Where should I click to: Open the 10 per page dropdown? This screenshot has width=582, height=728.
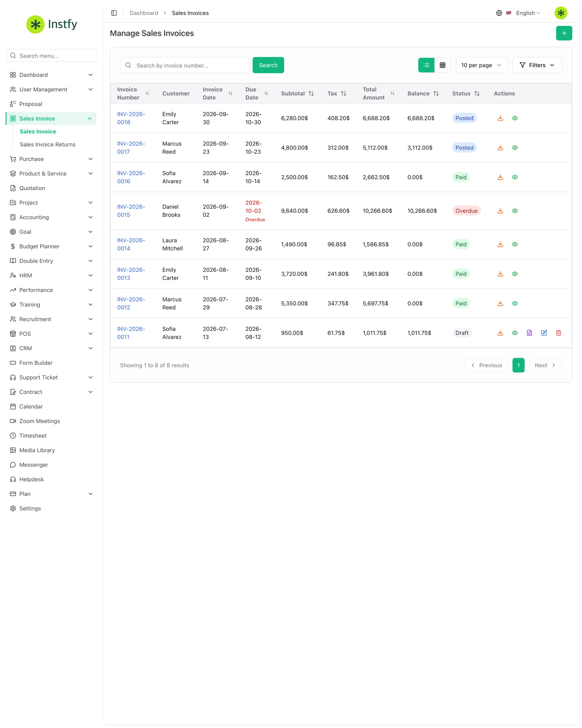[x=481, y=65]
